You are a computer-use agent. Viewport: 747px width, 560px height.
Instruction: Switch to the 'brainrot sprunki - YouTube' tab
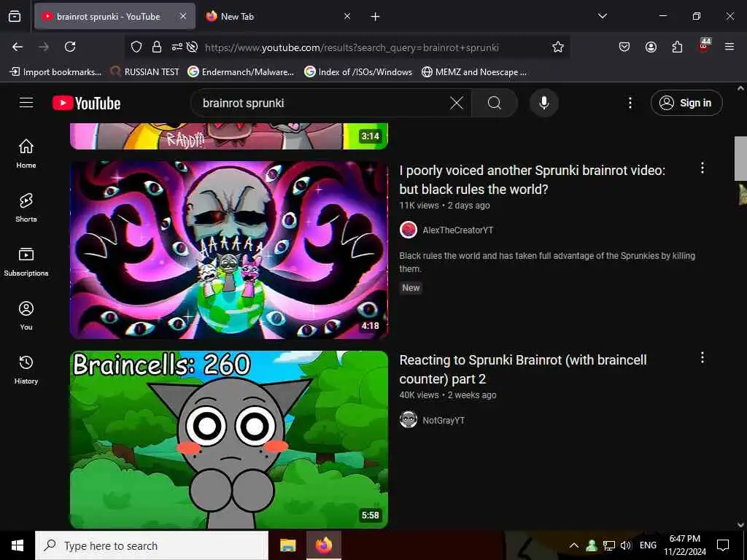coord(115,17)
